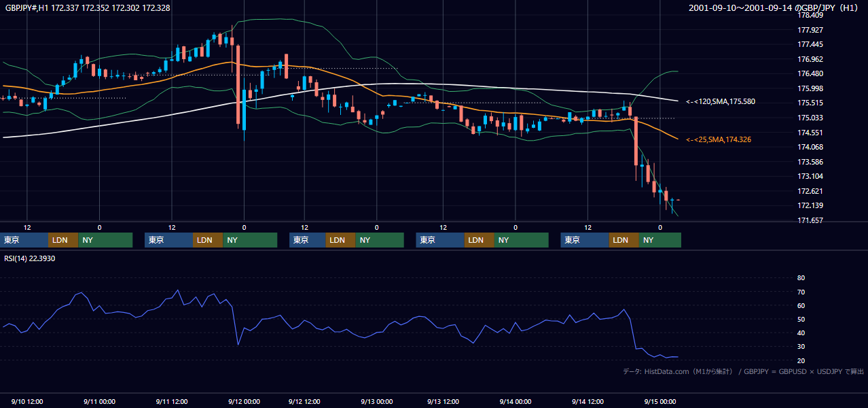Click the LDN session block of the last day

click(623, 240)
